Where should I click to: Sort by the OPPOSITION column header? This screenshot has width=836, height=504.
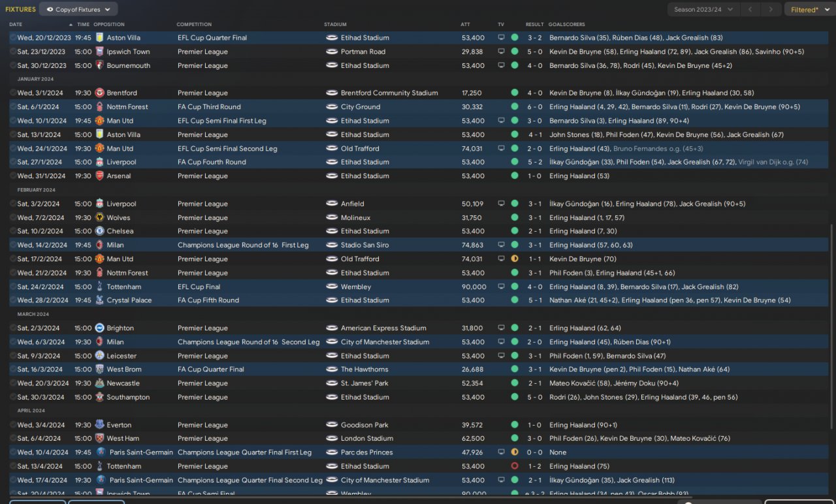tap(109, 24)
